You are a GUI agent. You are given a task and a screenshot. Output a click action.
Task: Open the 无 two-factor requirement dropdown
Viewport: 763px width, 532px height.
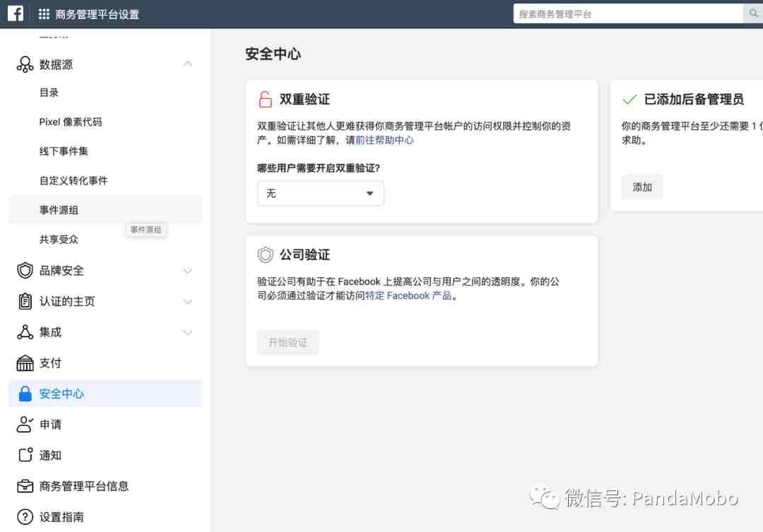(x=320, y=194)
